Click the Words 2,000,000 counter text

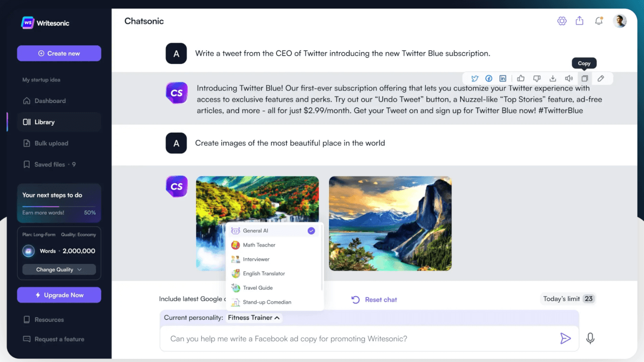pyautogui.click(x=67, y=251)
